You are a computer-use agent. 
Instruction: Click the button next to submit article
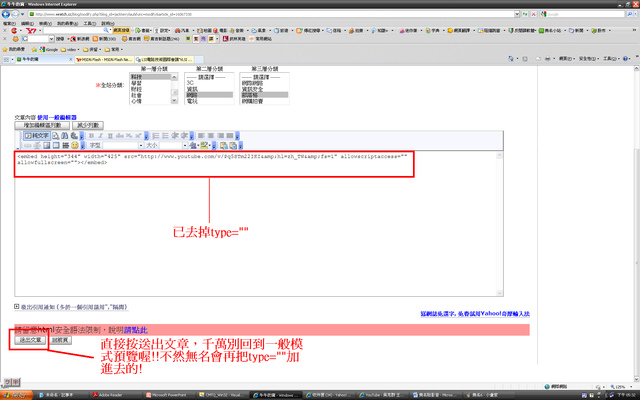(x=60, y=340)
